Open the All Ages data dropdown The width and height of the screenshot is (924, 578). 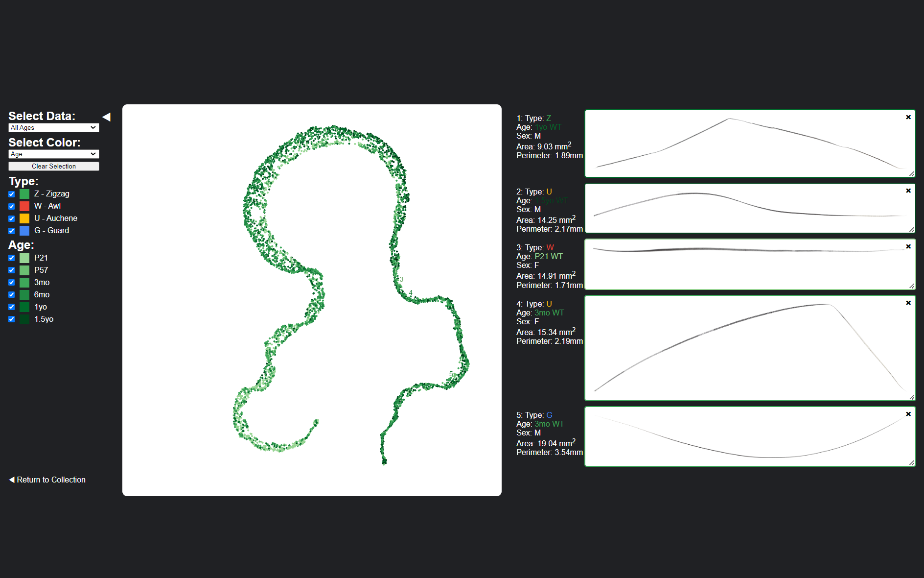(54, 128)
